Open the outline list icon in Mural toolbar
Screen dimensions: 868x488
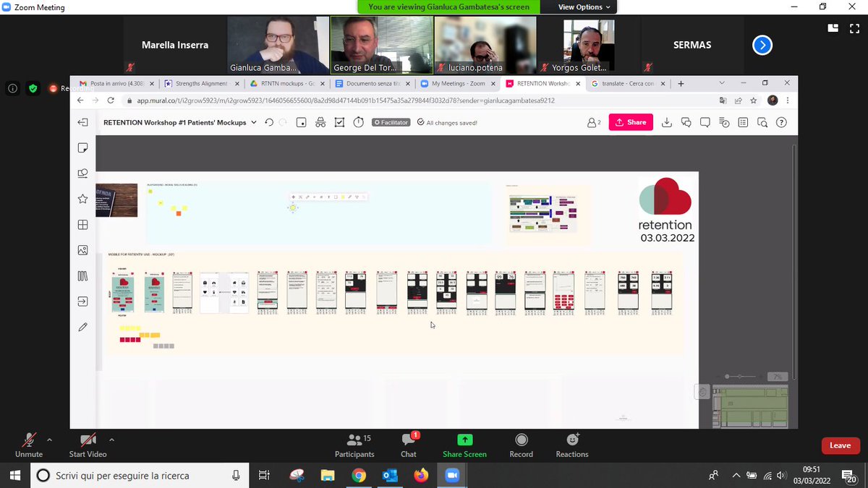(x=743, y=122)
